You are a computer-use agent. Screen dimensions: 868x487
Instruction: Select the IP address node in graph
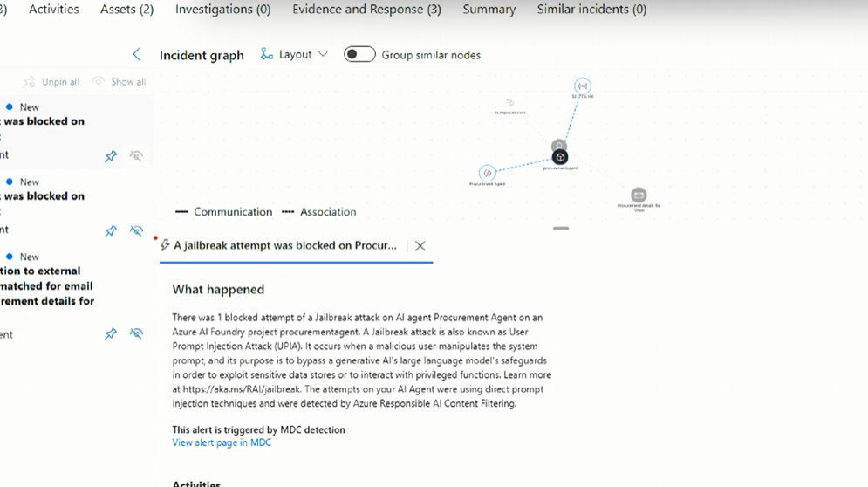point(582,86)
